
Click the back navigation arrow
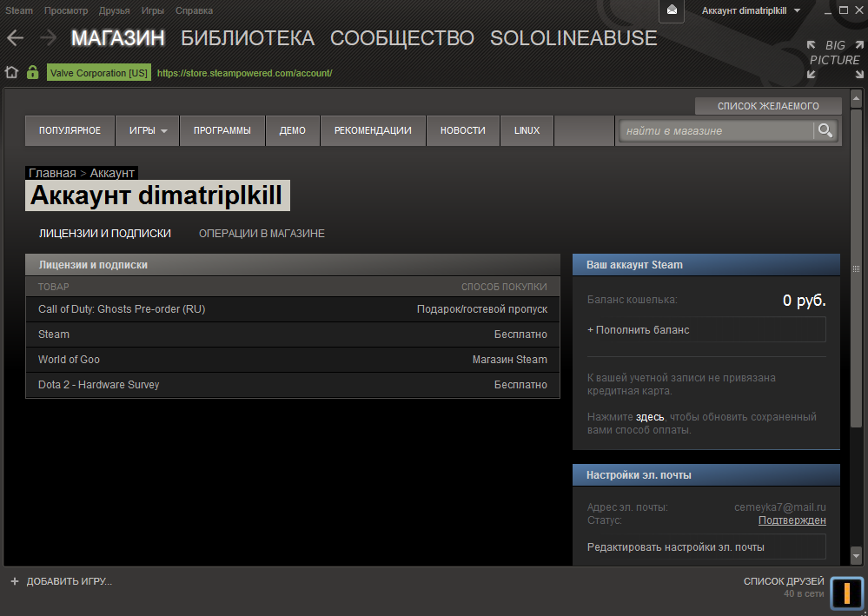tap(15, 38)
